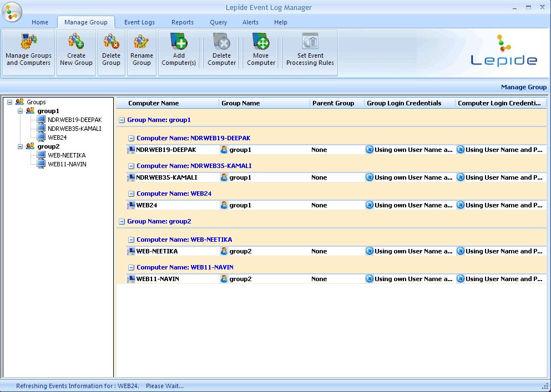The height and width of the screenshot is (392, 551).
Task: Collapse the Groups root tree node
Action: pos(10,102)
